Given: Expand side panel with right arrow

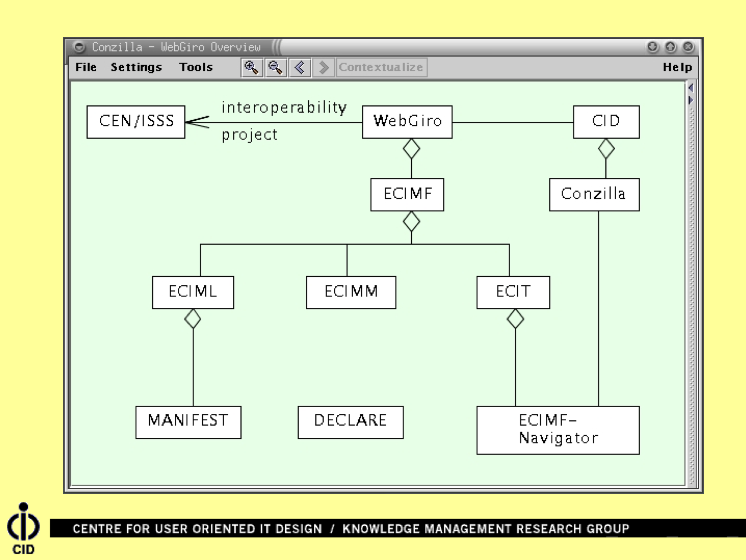Looking at the screenshot, I should (690, 100).
